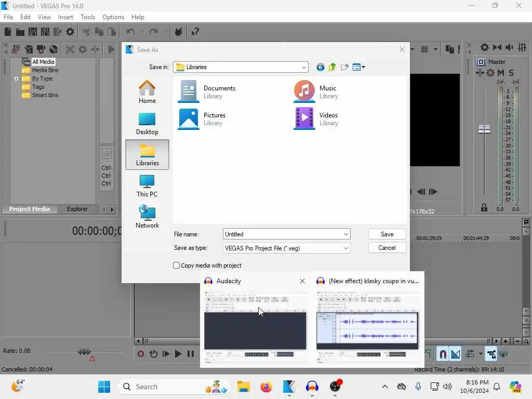Image resolution: width=532 pixels, height=399 pixels.
Task: Open the Music library
Action: (x=316, y=91)
